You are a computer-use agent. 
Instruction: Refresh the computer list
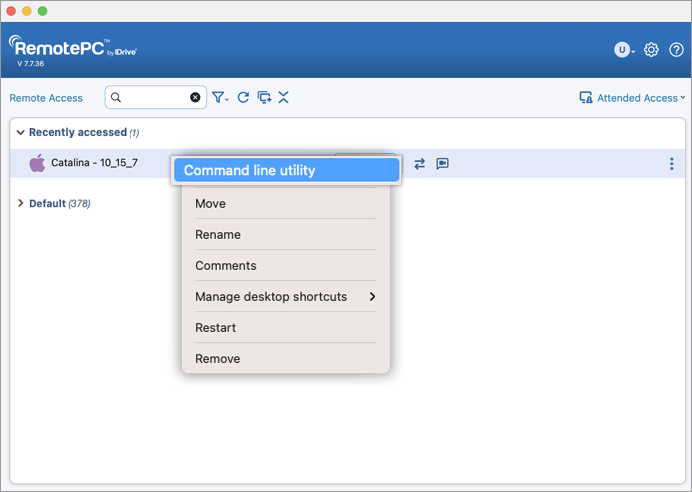[x=243, y=98]
